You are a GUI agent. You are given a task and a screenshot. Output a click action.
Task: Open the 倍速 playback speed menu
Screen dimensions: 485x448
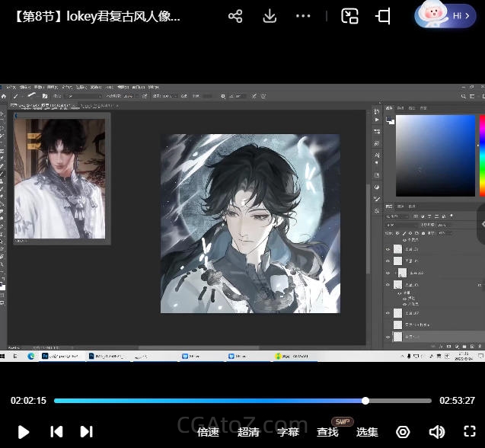pos(209,432)
